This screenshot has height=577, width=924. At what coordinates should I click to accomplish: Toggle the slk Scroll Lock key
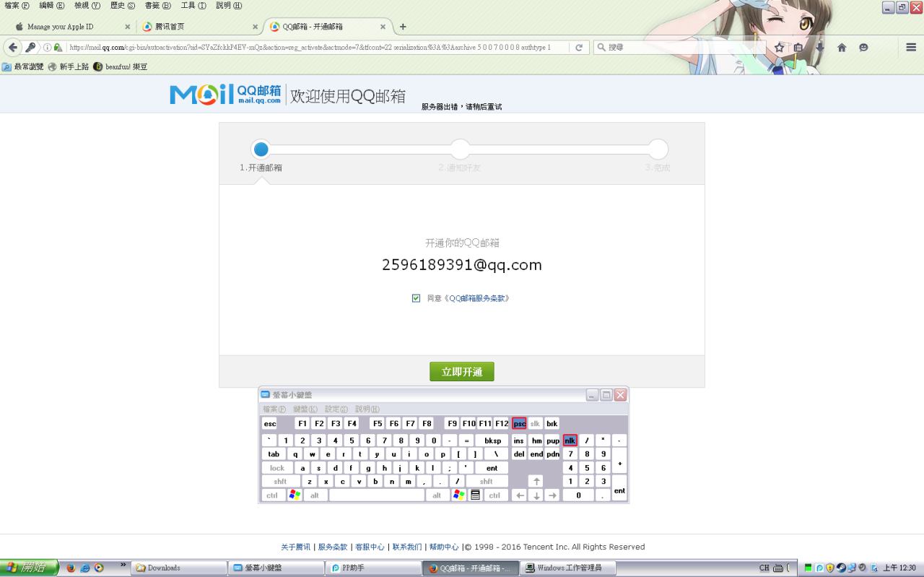[535, 424]
